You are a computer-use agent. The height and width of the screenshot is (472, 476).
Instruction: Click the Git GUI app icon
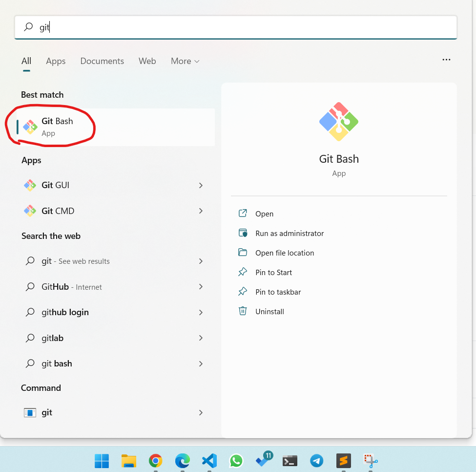(30, 185)
